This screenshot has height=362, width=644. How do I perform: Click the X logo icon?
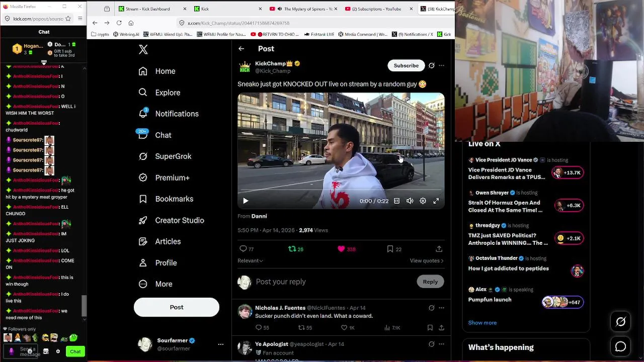(143, 49)
